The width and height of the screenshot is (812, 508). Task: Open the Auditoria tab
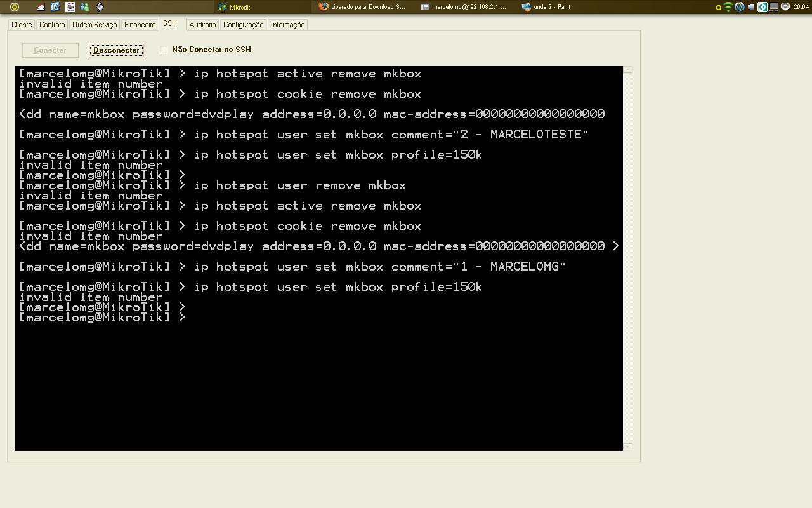(203, 25)
